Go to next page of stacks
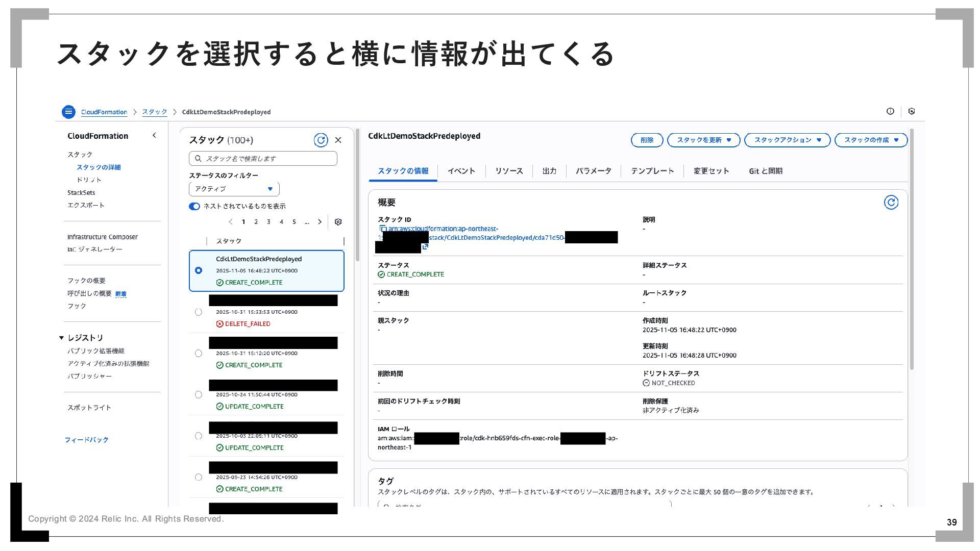980x551 pixels. 320,222
